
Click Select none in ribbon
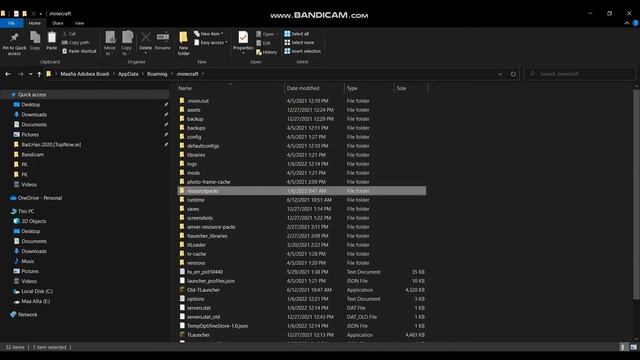pos(299,42)
